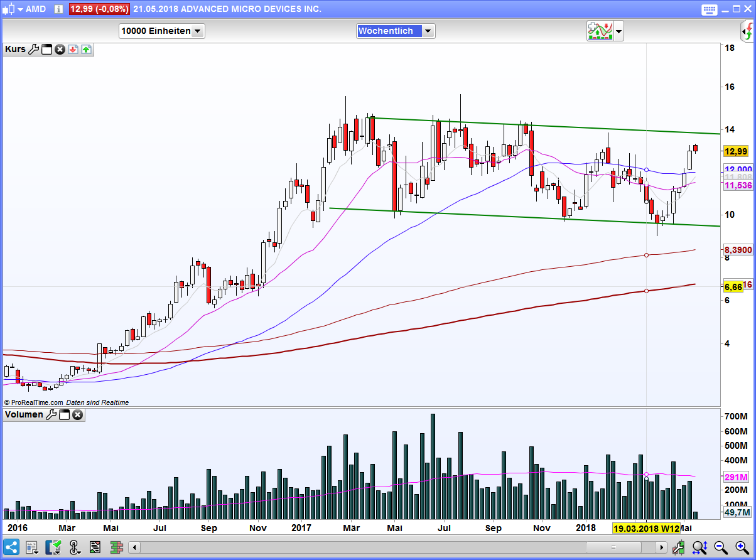756x560 pixels.
Task: Open the add indicator dropdown arrow
Action: click(619, 31)
